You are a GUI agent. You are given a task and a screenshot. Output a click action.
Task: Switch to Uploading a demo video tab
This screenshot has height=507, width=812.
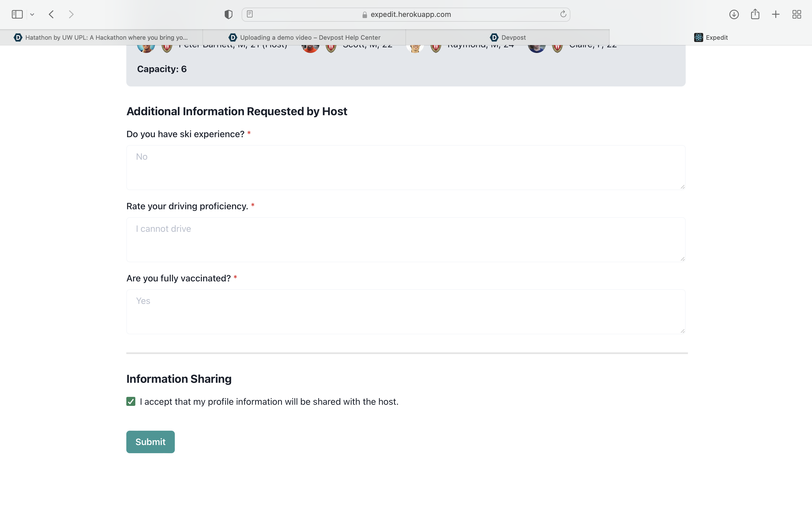point(304,37)
